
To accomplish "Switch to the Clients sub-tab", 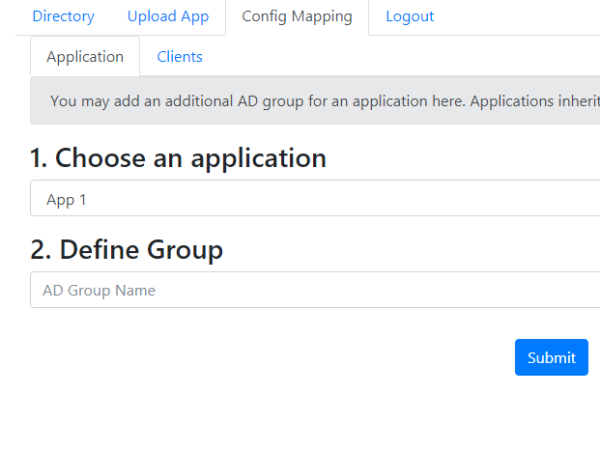I will [179, 57].
